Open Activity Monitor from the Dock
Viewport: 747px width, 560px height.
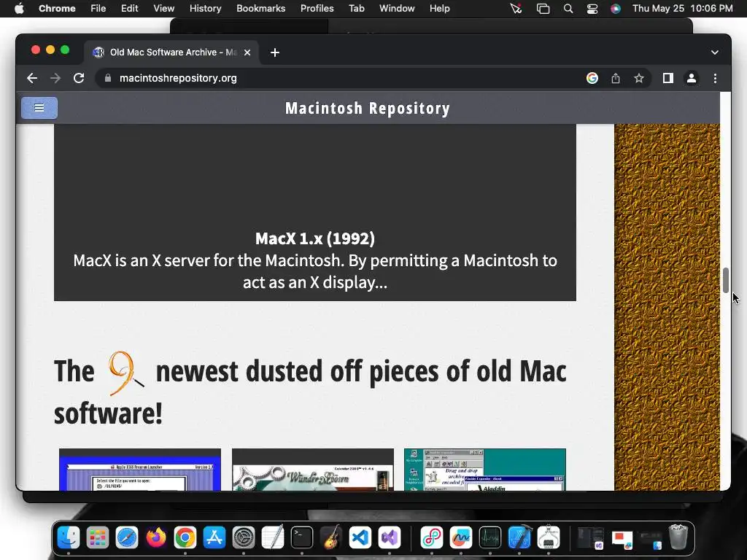pos(489,537)
